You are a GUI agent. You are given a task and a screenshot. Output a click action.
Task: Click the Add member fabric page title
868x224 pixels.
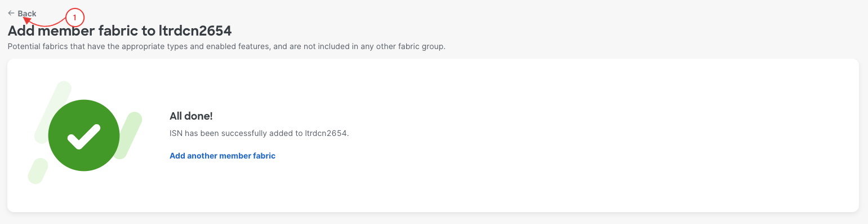click(120, 30)
